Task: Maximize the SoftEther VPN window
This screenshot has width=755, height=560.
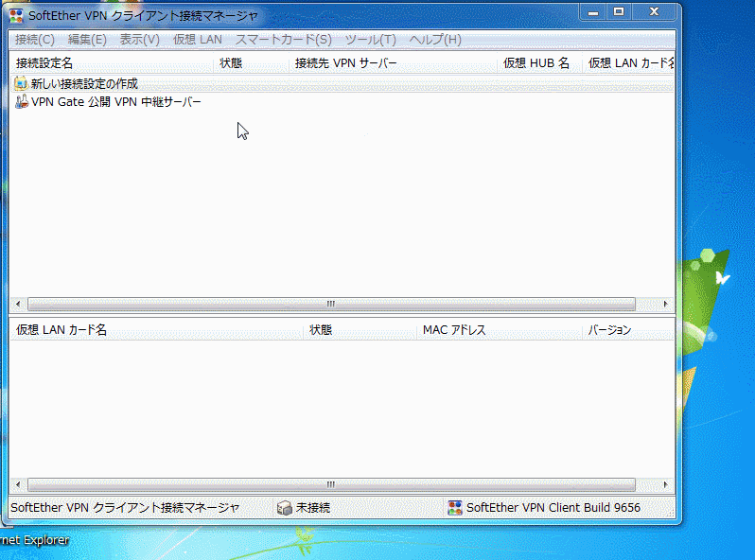Action: [619, 12]
